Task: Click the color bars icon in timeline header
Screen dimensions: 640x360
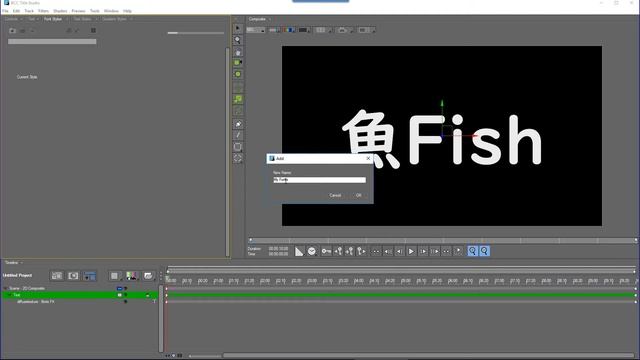Action: [132, 276]
